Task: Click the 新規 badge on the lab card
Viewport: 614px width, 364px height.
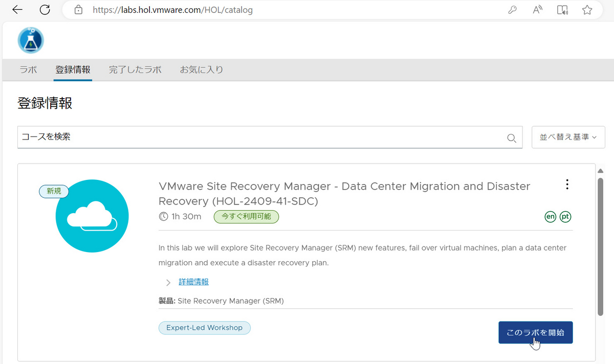Action: coord(54,191)
